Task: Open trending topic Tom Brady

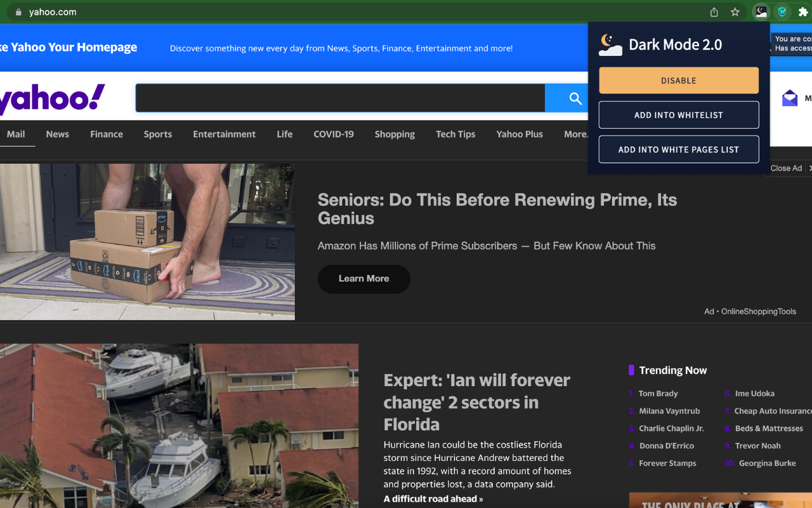Action: (x=658, y=394)
